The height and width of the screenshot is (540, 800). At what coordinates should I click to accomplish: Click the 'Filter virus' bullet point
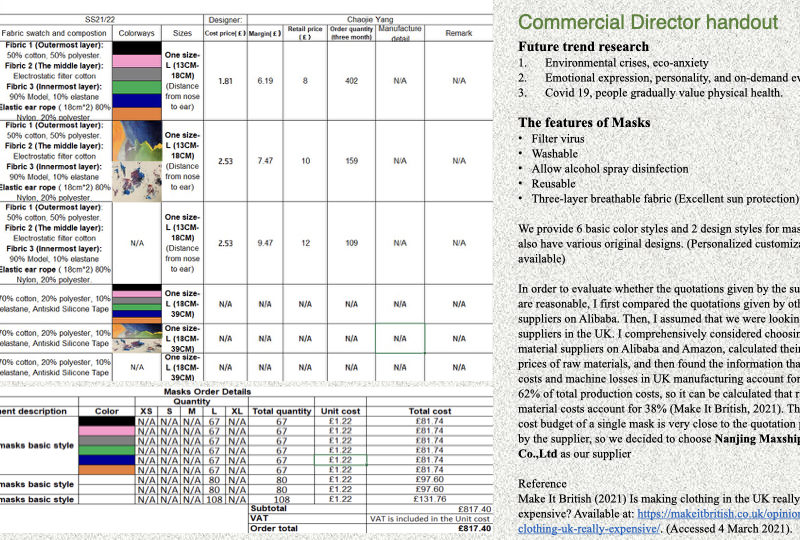point(558,139)
